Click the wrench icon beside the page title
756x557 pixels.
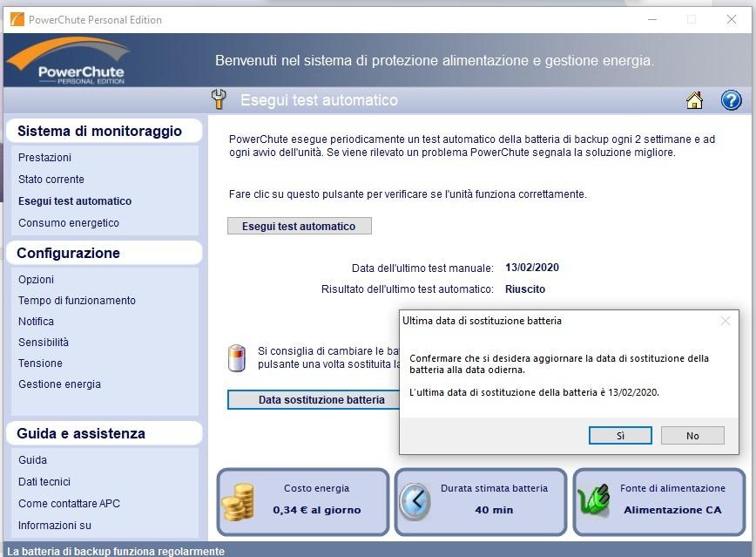(x=219, y=99)
